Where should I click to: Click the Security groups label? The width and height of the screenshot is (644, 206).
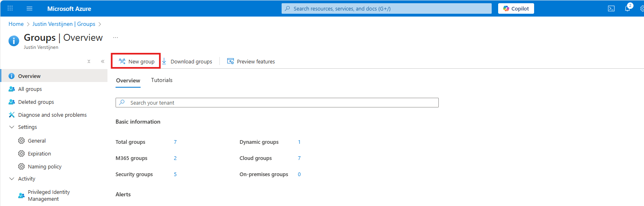(x=134, y=174)
